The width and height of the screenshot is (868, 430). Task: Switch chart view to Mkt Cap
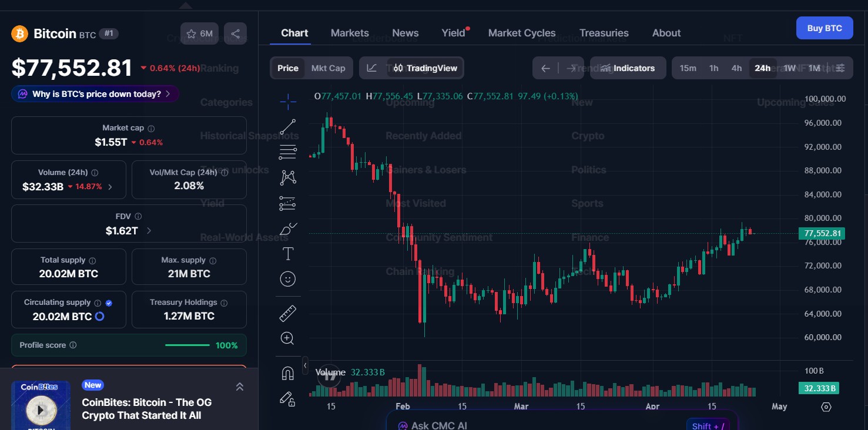pyautogui.click(x=328, y=68)
